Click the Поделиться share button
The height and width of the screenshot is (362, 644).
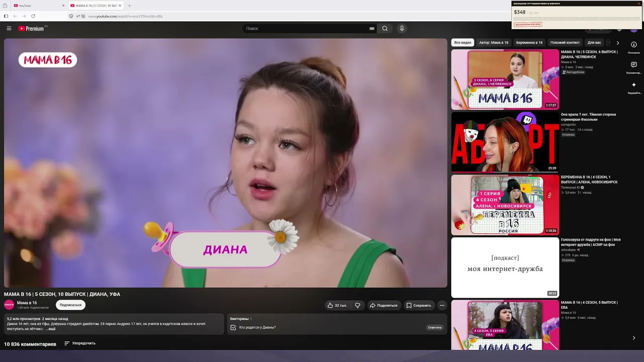pos(383,305)
